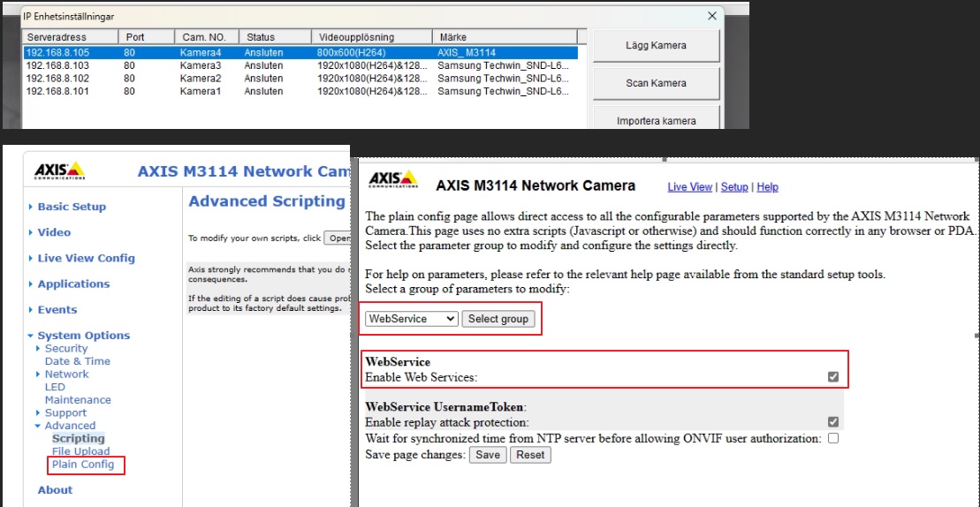Click the Kamera3 cell in the camera list
Viewport: 980px width, 507px height.
point(201,65)
